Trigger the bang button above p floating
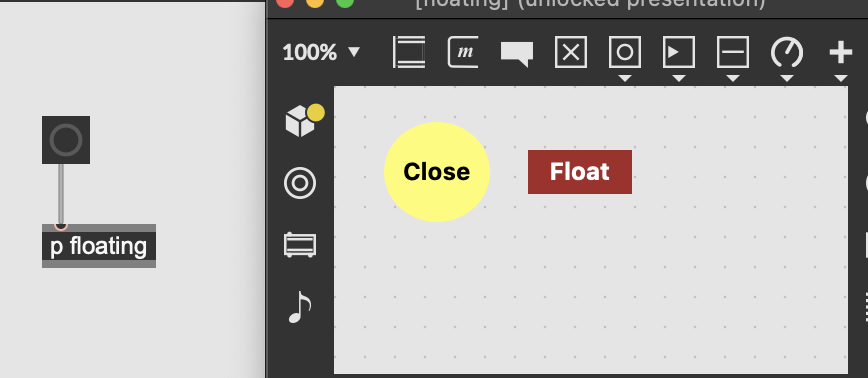 tap(66, 140)
